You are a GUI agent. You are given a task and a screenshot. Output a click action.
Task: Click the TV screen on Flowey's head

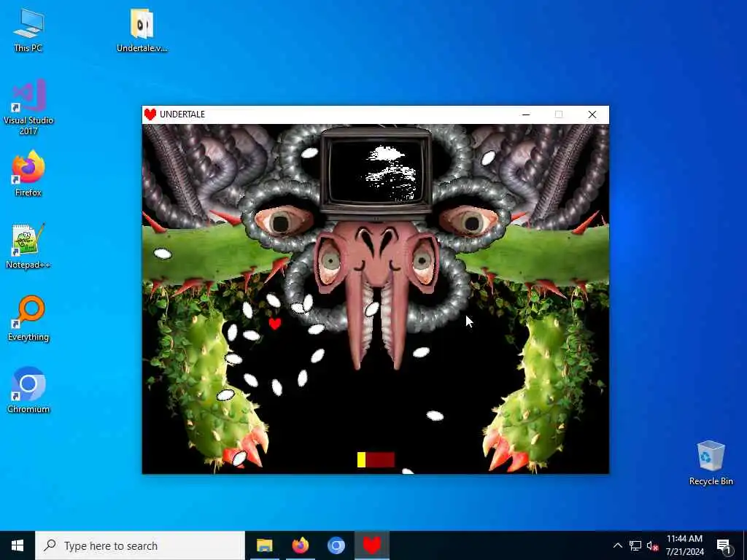click(376, 171)
